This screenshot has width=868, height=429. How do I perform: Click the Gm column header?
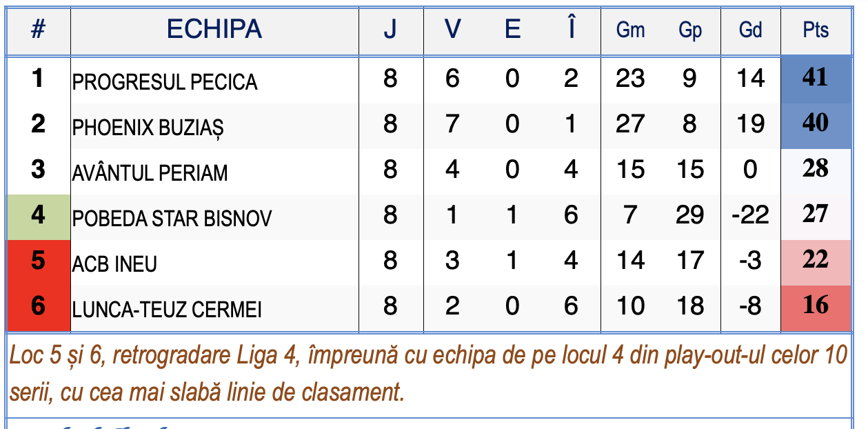630,30
